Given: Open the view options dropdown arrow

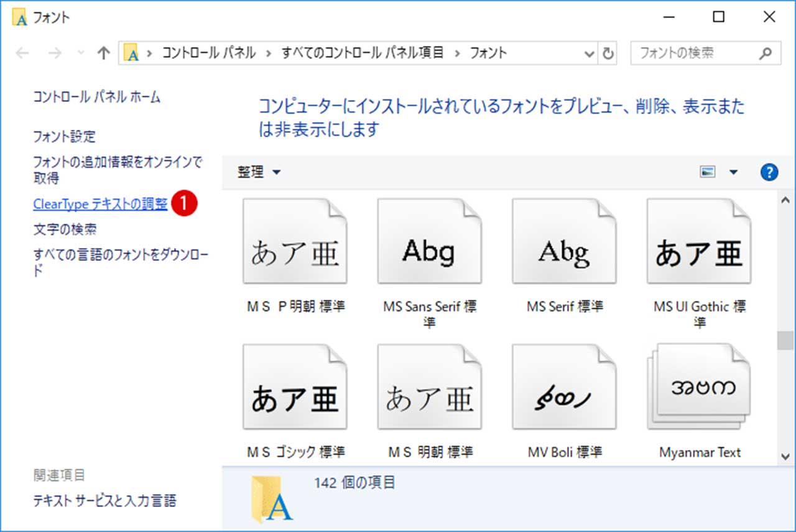Looking at the screenshot, I should [733, 172].
